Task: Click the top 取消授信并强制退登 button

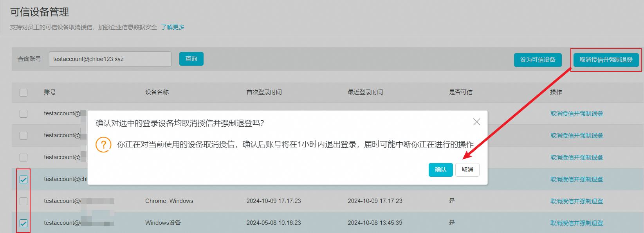Action: pos(606,60)
